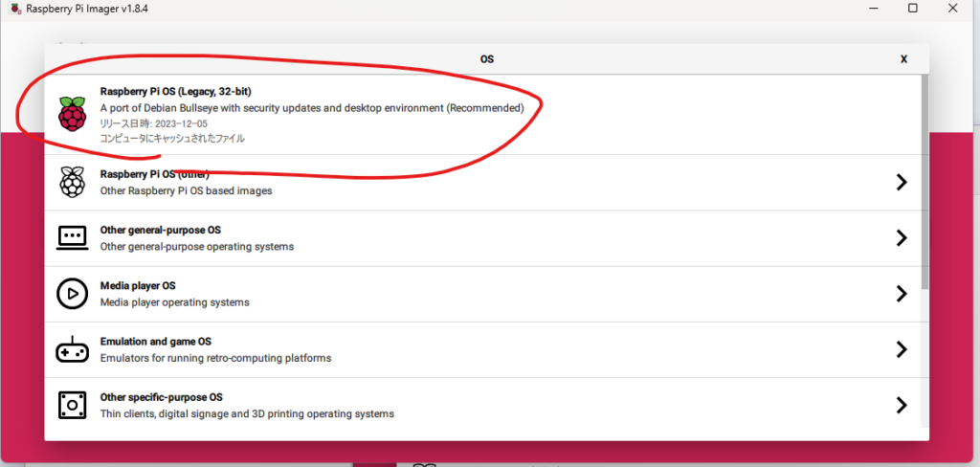Click Other general-purpose operating systems description
Viewport: 980px width, 467px height.
click(x=197, y=247)
